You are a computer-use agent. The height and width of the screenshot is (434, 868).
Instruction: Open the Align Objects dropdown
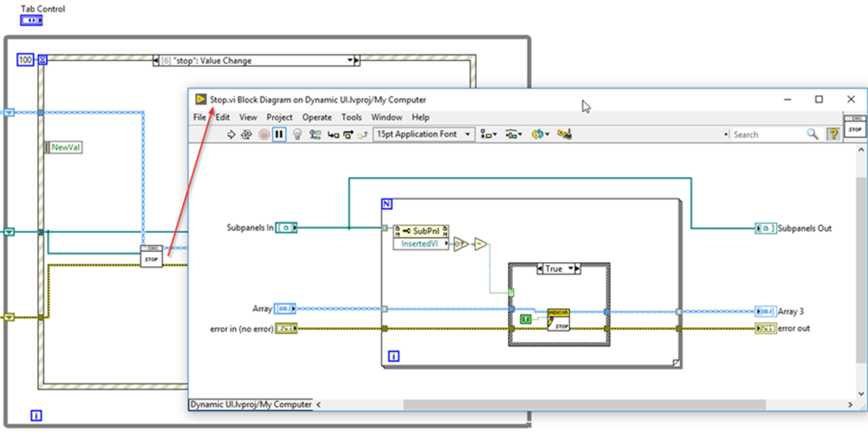(489, 134)
